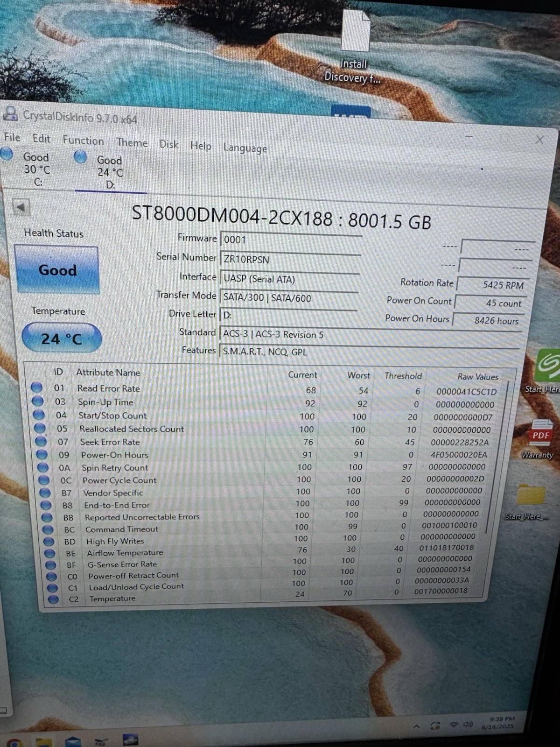Click the status circle for Airflow Temperature
Viewport: 560px width, 747px height.
pos(49,553)
